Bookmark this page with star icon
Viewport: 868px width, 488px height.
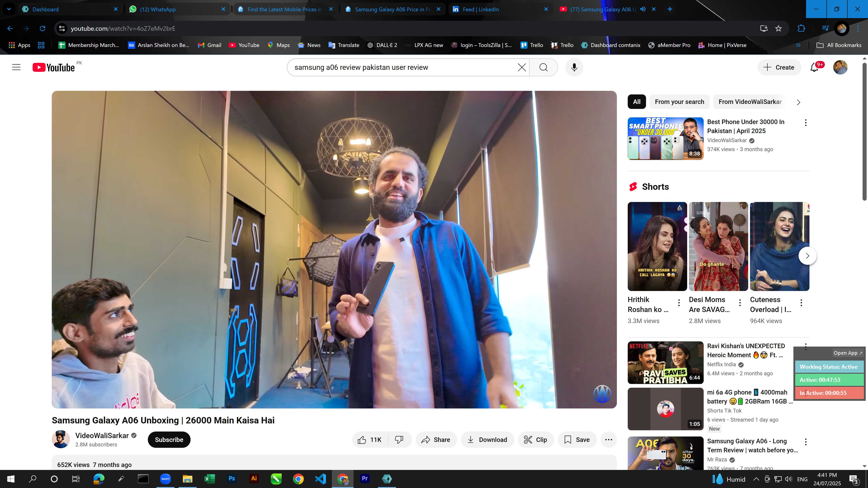click(x=778, y=29)
